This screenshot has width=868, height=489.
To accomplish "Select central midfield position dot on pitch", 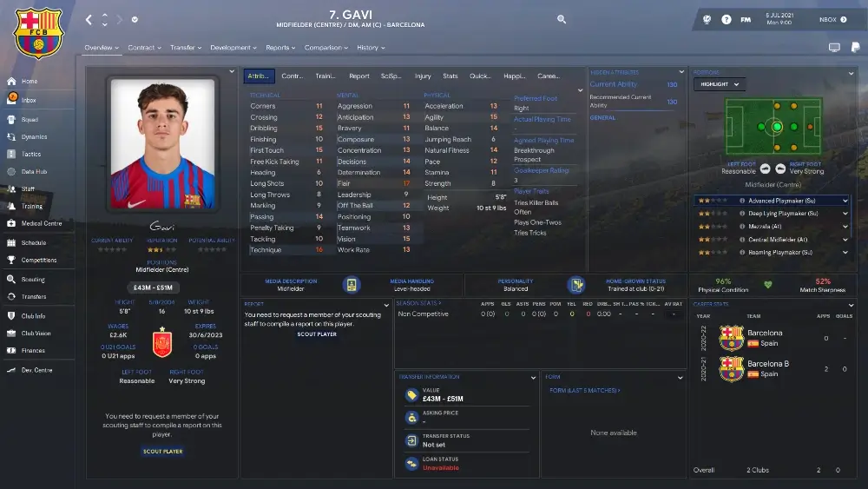I will (777, 127).
